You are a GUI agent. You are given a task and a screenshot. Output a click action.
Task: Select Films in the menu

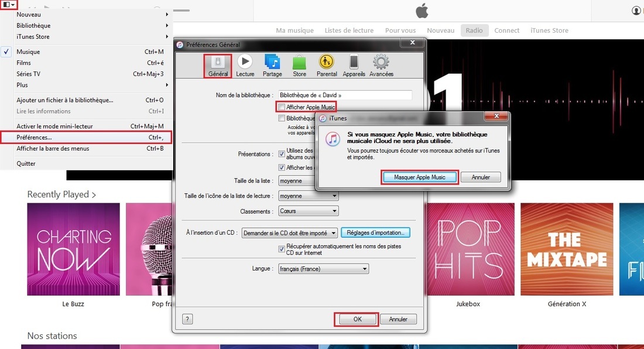tap(86, 63)
